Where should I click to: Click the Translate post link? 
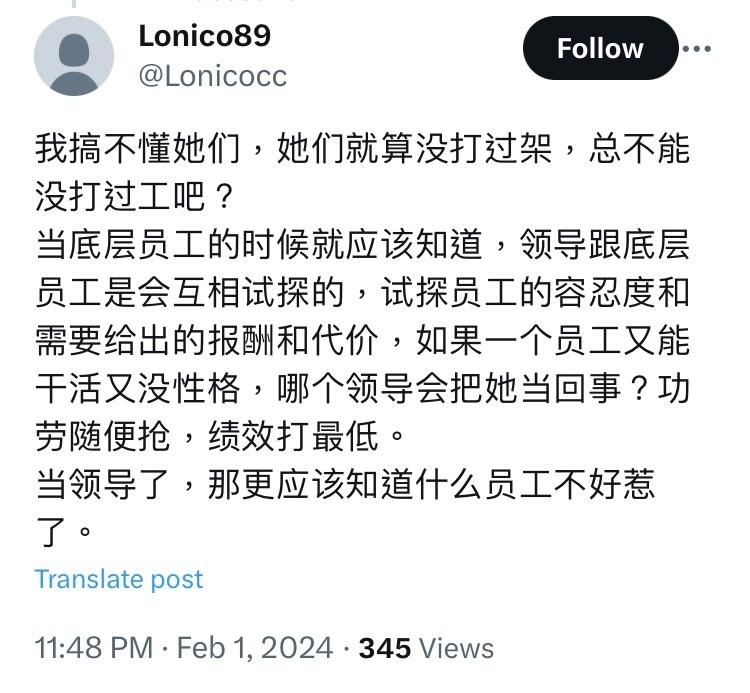(119, 579)
